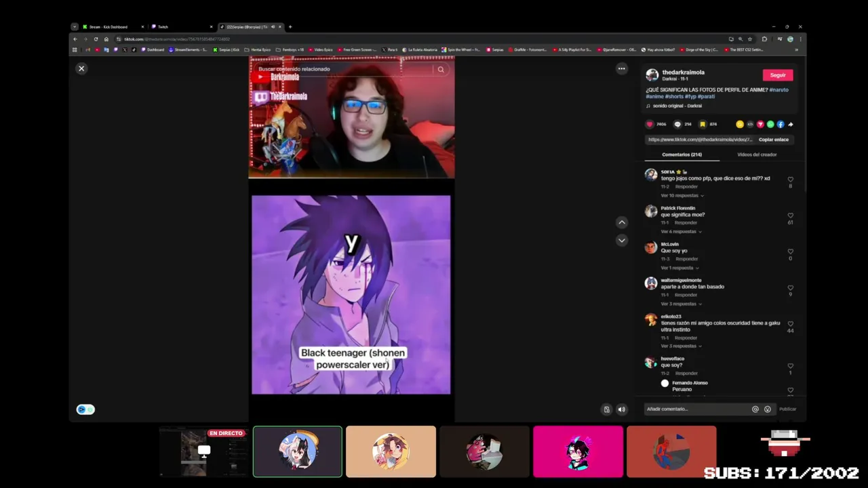Expand 'Ver 1 respuesta' under McLovin's comment

[x=679, y=268]
